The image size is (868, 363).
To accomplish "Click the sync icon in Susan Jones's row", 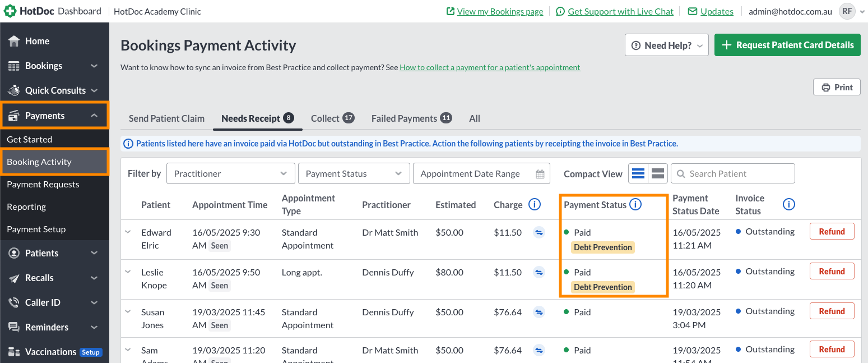I will pos(539,312).
